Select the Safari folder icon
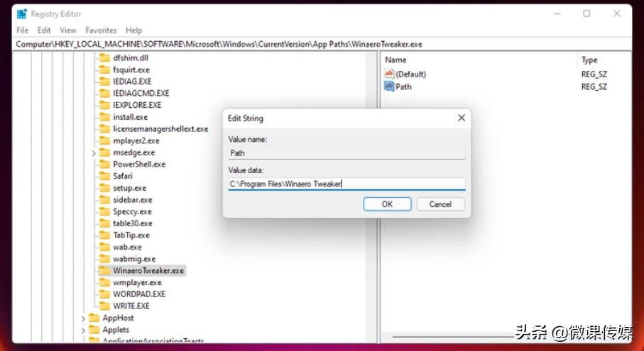 [105, 176]
